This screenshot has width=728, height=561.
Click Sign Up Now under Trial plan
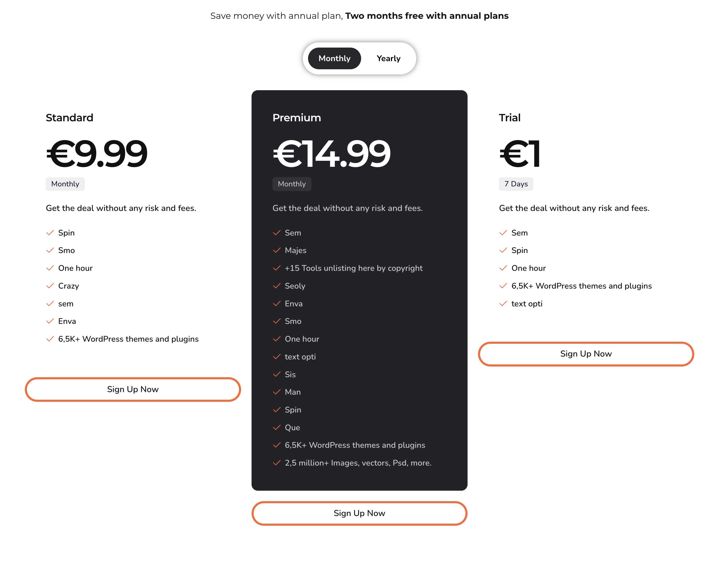click(586, 354)
